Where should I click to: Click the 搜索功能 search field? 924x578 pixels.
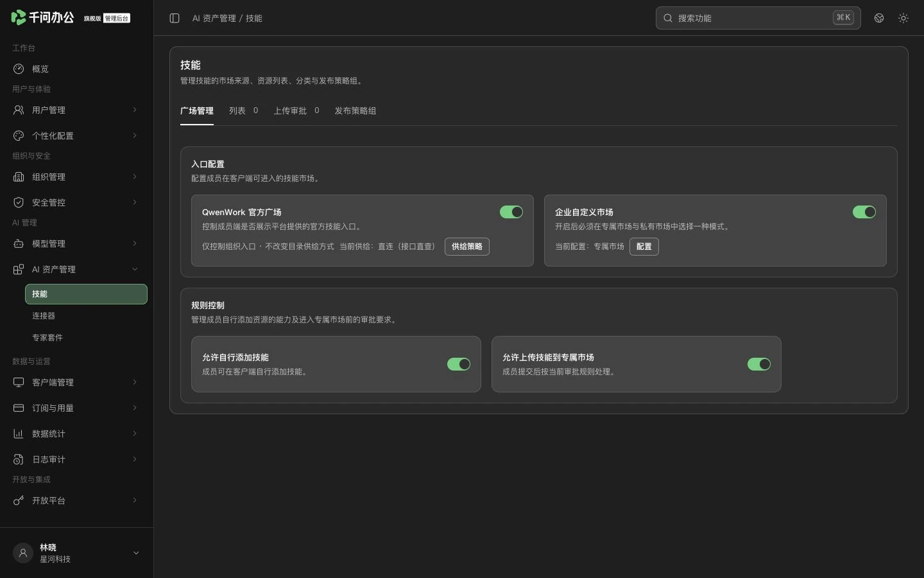[758, 18]
